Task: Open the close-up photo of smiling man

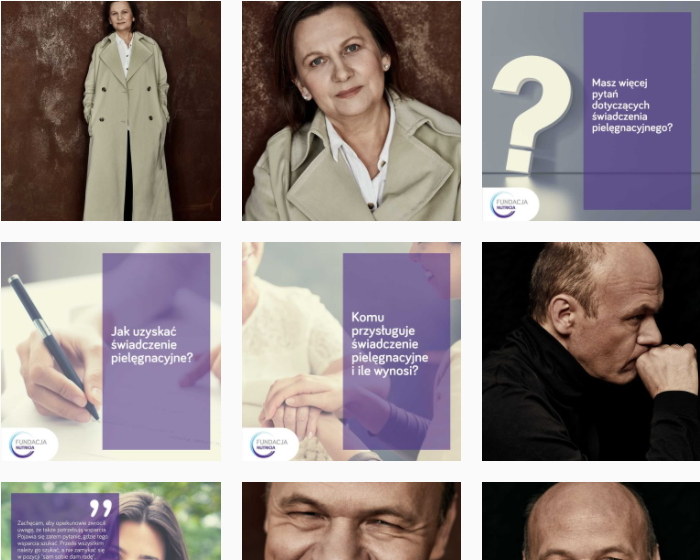Action: pyautogui.click(x=351, y=521)
